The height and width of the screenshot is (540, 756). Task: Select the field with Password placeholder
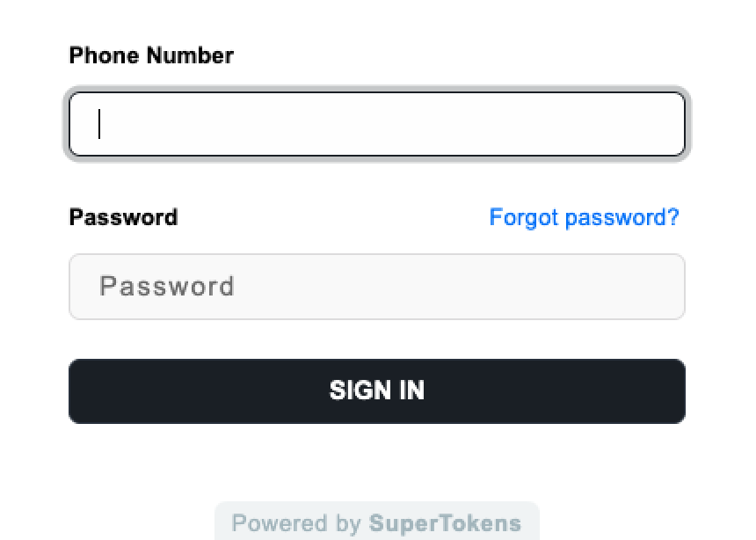click(x=376, y=287)
